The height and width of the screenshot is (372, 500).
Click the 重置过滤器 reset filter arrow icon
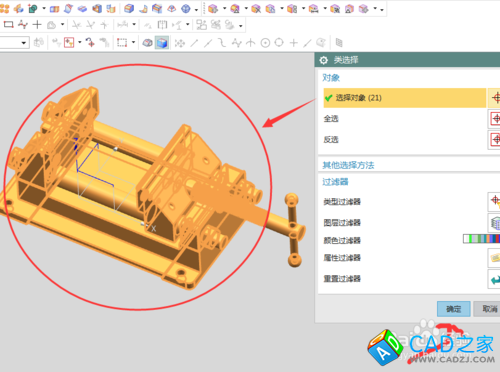(495, 279)
